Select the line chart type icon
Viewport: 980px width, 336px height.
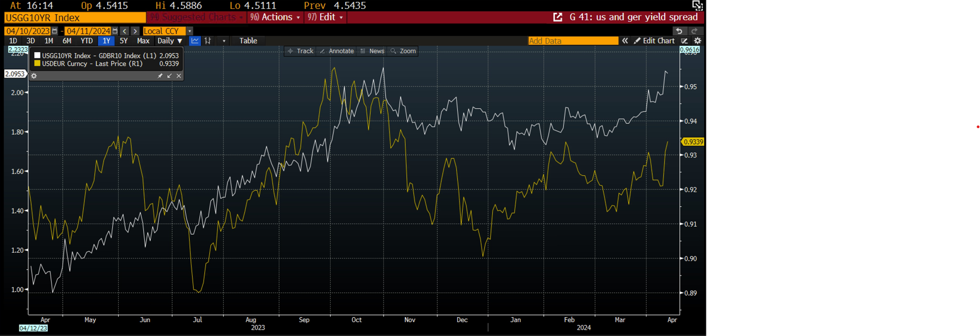pos(195,41)
